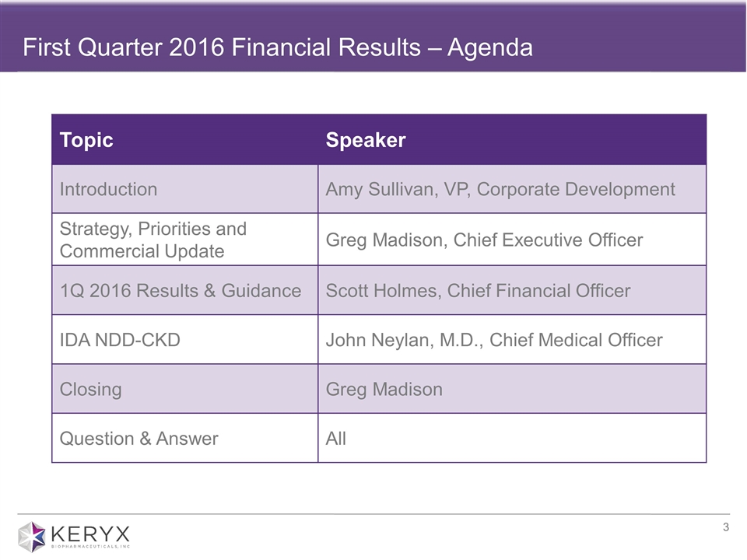Screen dimensions: 747x560
Task: Select the 1Q 2016 Results & Guidance cell
Action: click(180, 291)
